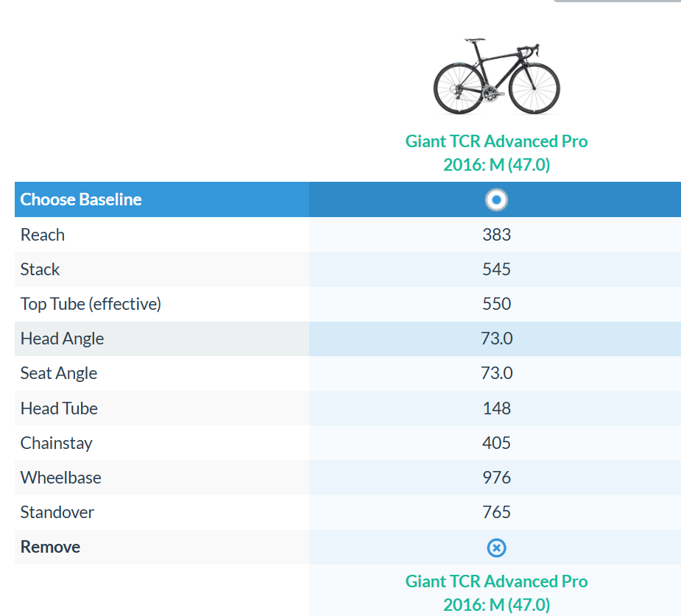Click the Seat Angle row label
681x616 pixels.
tap(59, 373)
